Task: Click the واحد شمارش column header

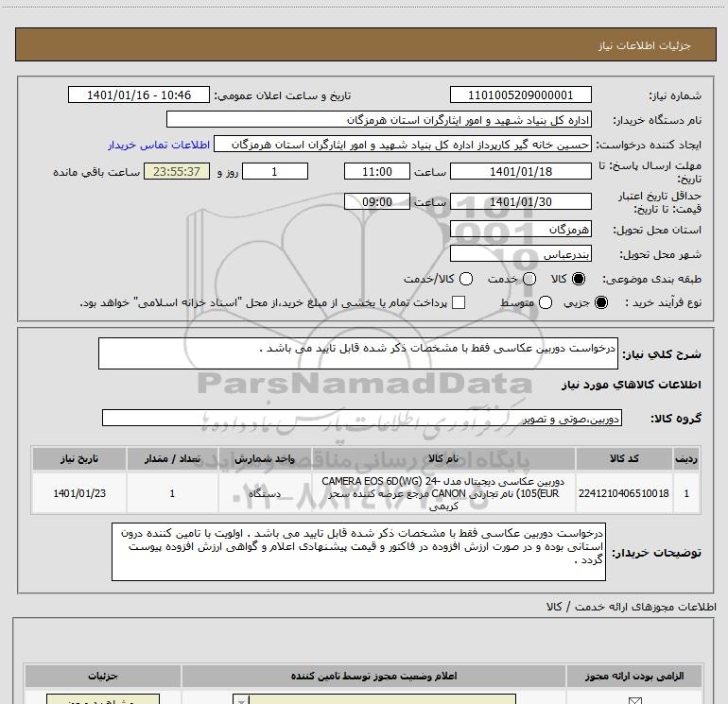Action: click(x=265, y=458)
